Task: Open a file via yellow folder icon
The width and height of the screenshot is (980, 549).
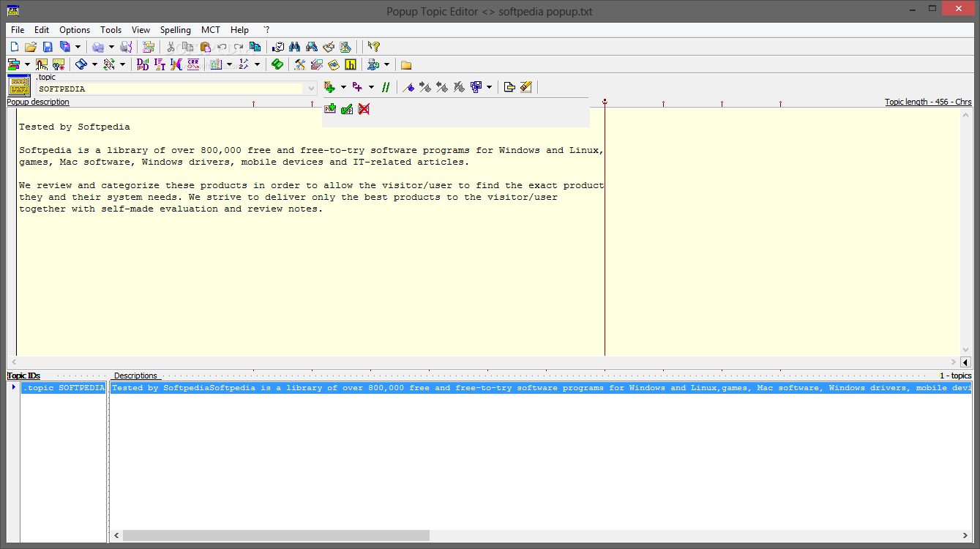Action: click(31, 47)
